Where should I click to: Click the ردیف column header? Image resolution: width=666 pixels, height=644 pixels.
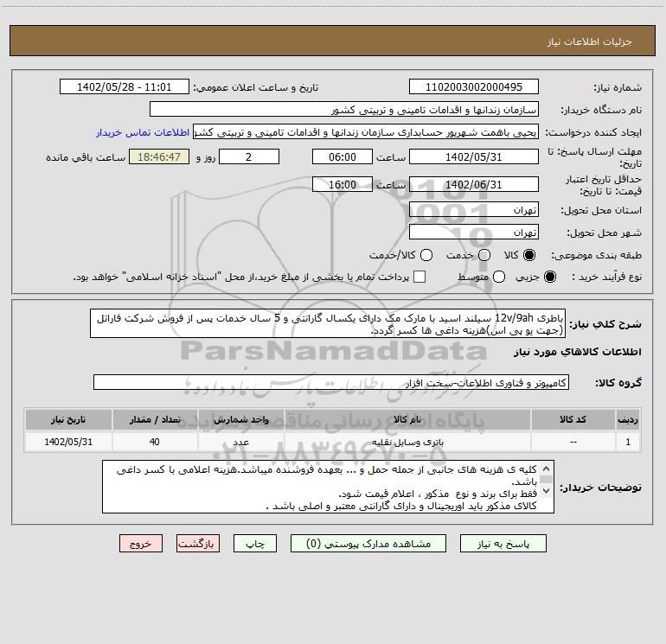click(628, 420)
